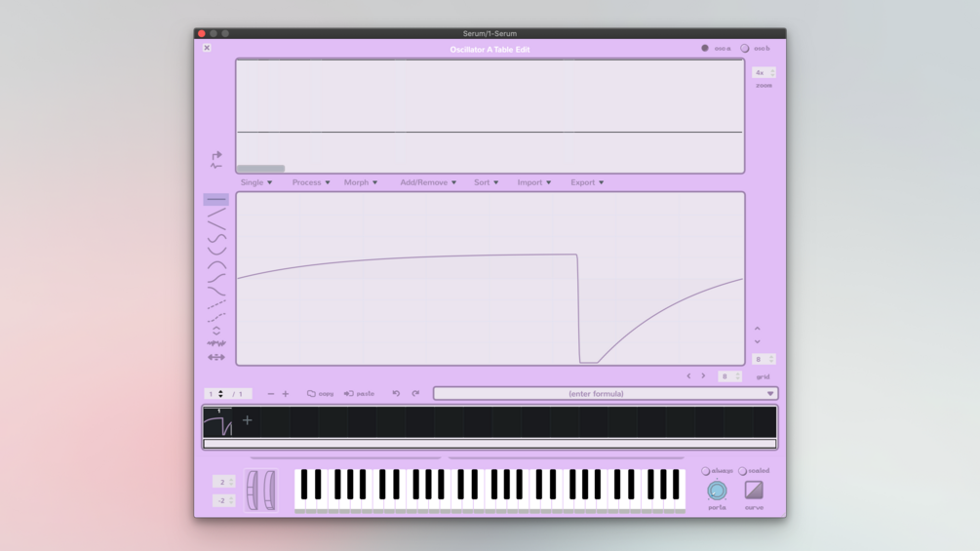
Task: Click the pitch bend wheel
Action: (253, 491)
